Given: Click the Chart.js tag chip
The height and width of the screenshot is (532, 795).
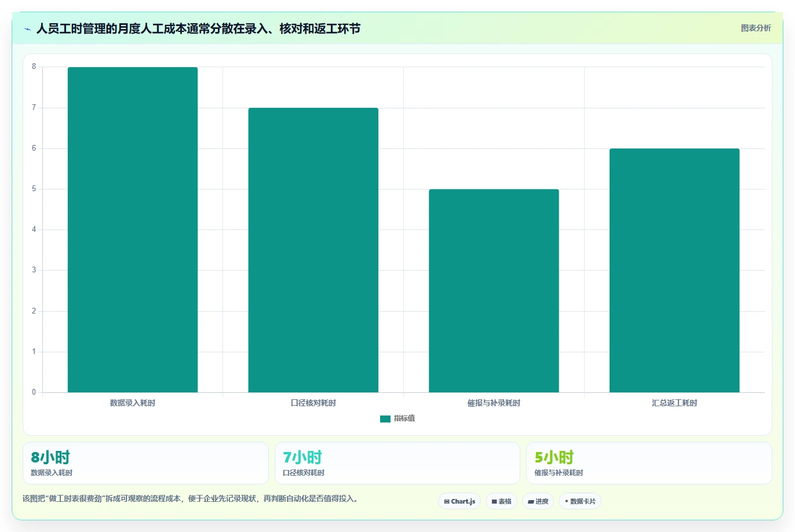Looking at the screenshot, I should click(x=460, y=501).
